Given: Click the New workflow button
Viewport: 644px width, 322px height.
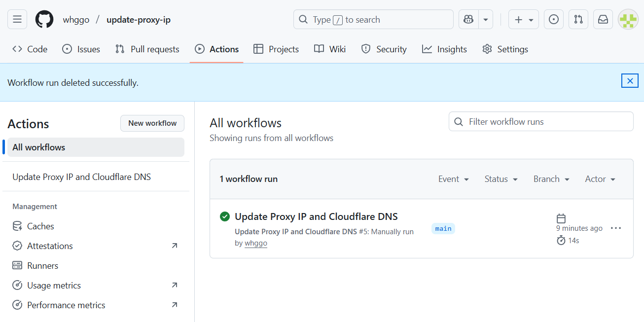Looking at the screenshot, I should pyautogui.click(x=152, y=123).
